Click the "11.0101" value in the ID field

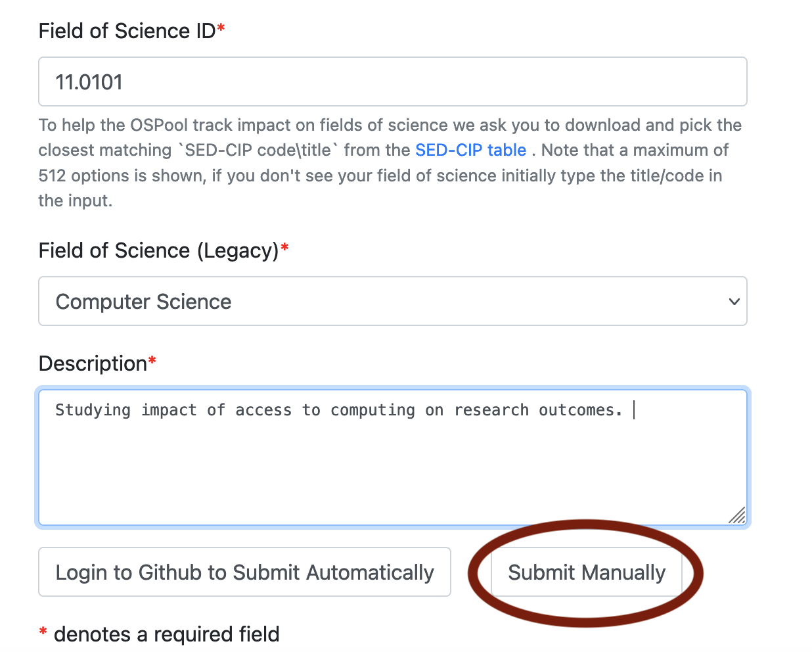tap(89, 82)
